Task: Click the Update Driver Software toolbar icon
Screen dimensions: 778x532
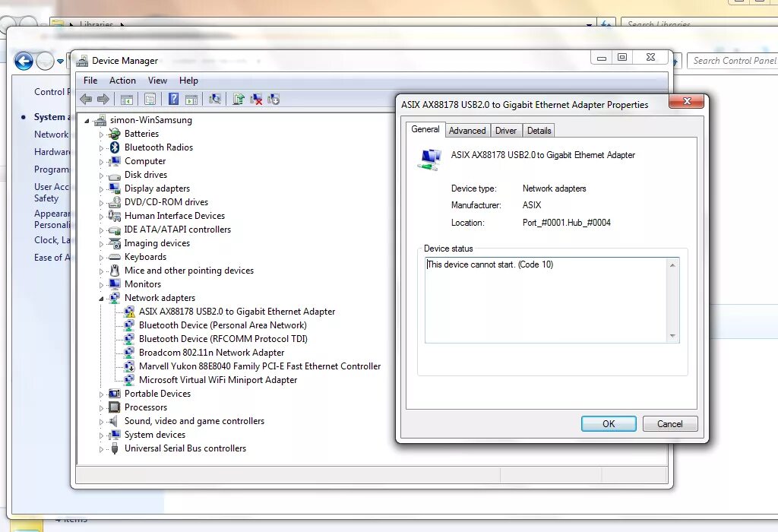Action: (238, 100)
